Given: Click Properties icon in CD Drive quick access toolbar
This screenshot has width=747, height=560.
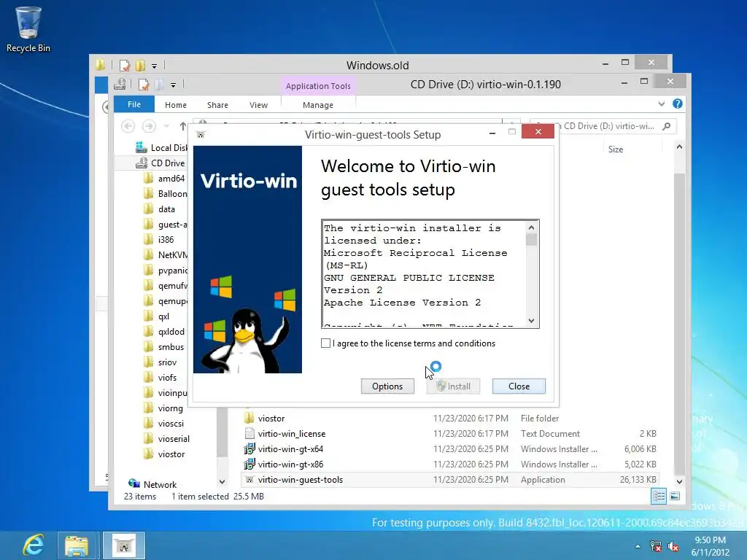Looking at the screenshot, I should point(144,85).
